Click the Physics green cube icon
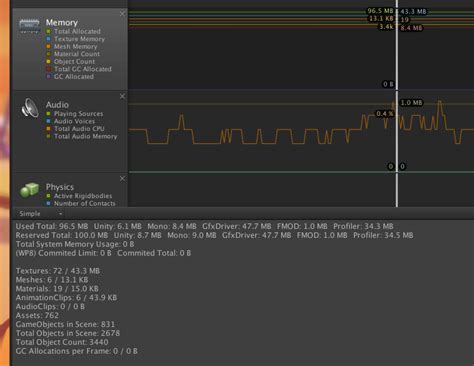This screenshot has width=474, height=366. 29,190
